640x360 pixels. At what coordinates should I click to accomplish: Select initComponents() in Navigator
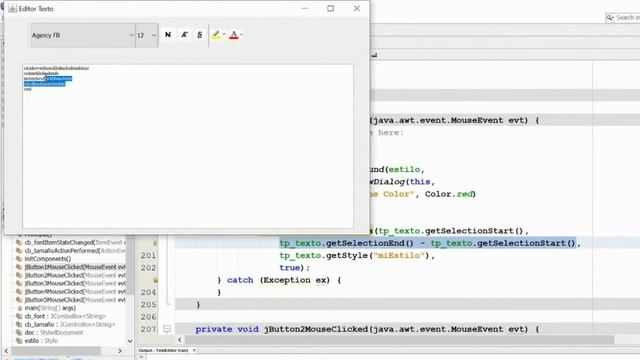(x=48, y=259)
